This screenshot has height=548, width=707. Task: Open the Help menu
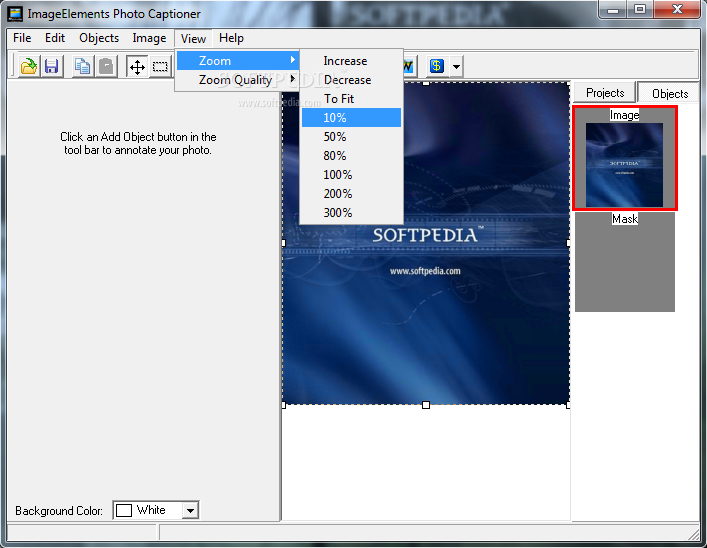pyautogui.click(x=231, y=38)
